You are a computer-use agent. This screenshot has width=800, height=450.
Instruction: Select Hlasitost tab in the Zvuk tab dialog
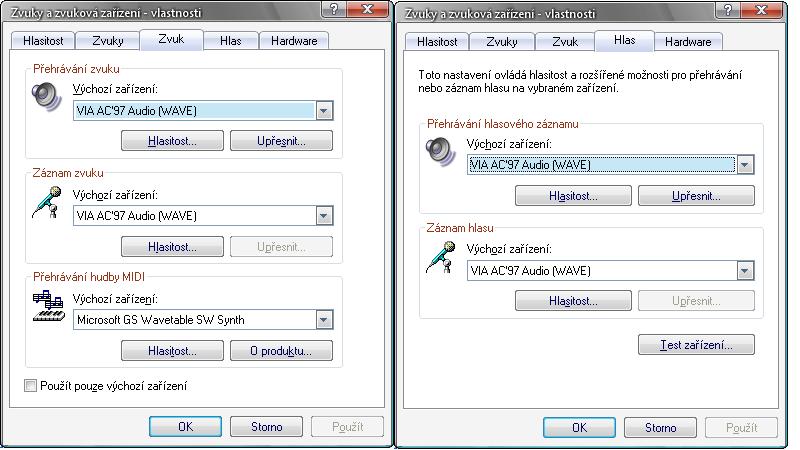pos(43,41)
